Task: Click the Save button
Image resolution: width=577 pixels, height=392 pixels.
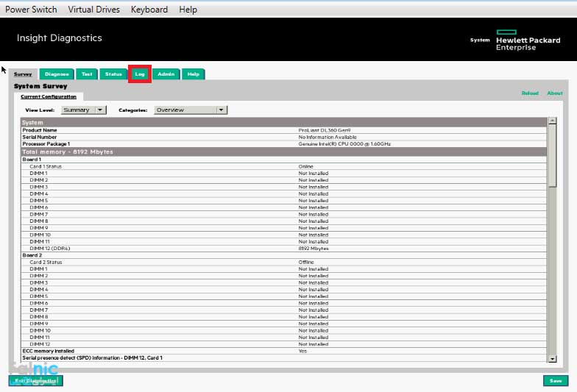Action: coord(556,380)
